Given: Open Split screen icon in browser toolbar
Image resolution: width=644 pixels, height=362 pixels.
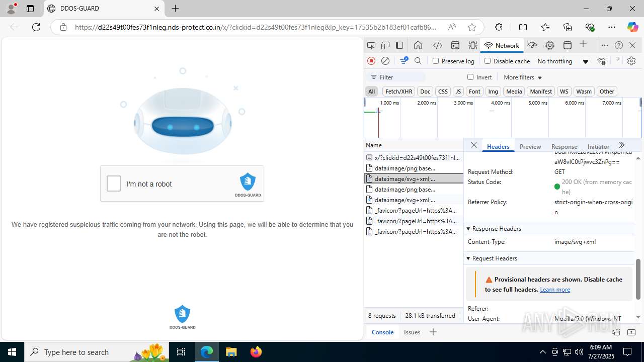Looking at the screenshot, I should (523, 27).
